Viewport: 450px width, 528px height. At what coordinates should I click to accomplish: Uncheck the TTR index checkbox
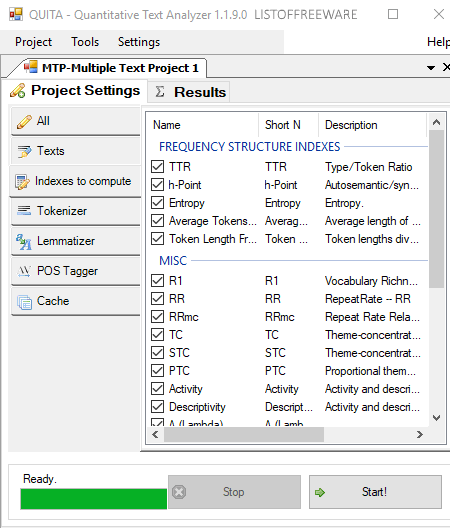point(158,167)
